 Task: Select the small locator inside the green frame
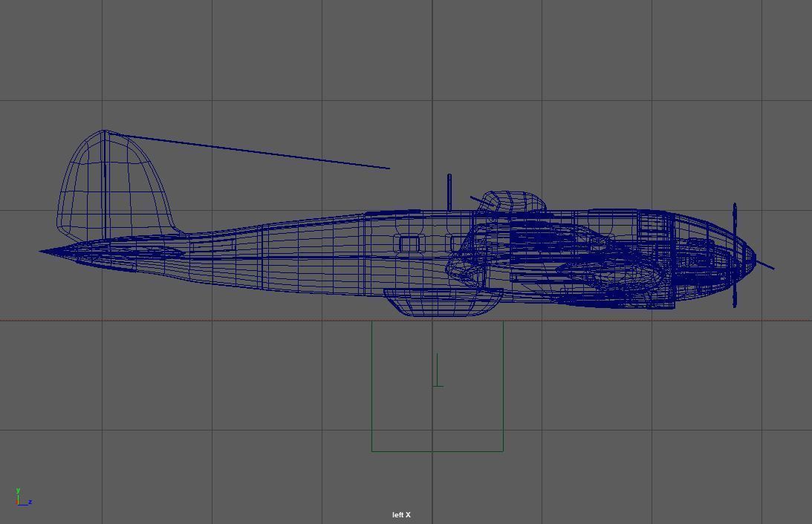[x=438, y=370]
